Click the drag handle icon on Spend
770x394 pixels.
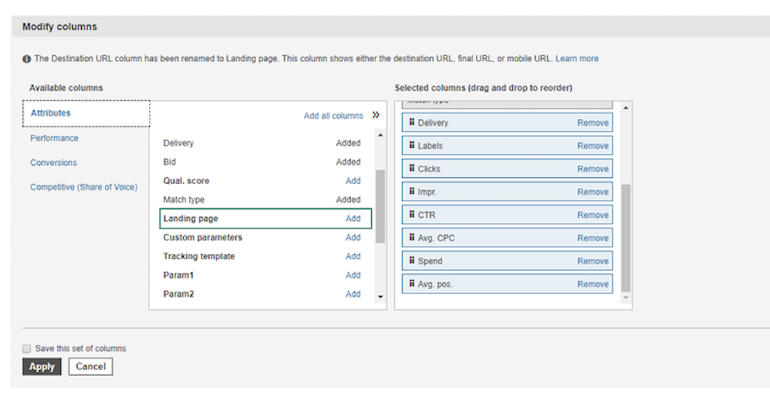point(412,260)
